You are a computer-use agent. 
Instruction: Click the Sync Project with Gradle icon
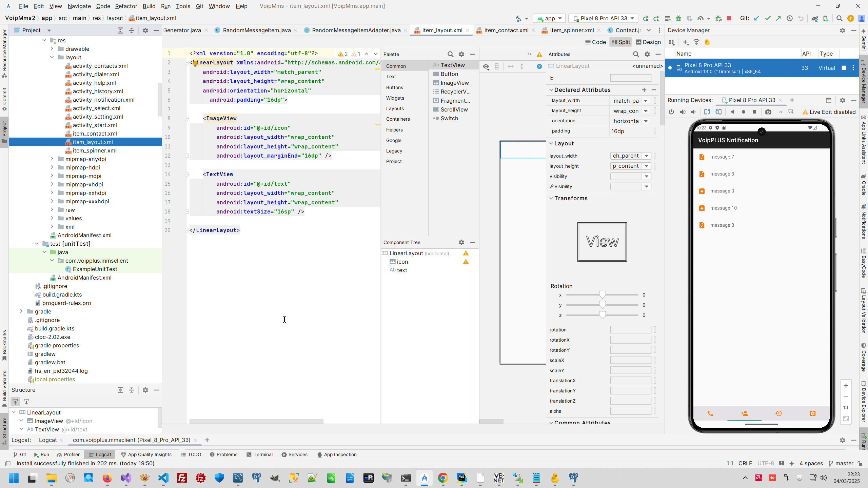pyautogui.click(x=814, y=18)
